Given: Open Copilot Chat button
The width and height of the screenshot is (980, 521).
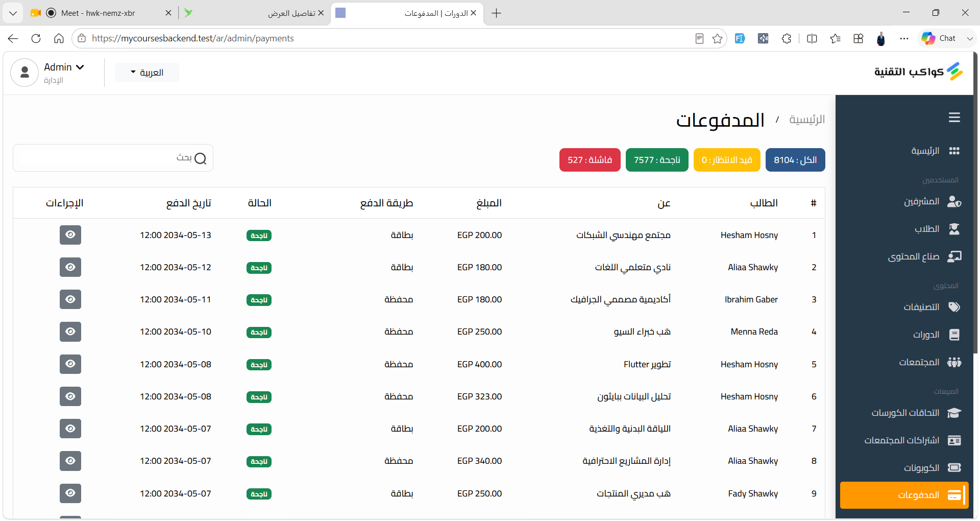Looking at the screenshot, I should (939, 38).
